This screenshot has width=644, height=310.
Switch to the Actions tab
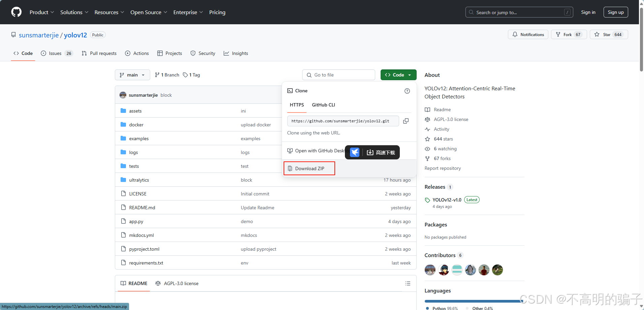click(x=137, y=53)
